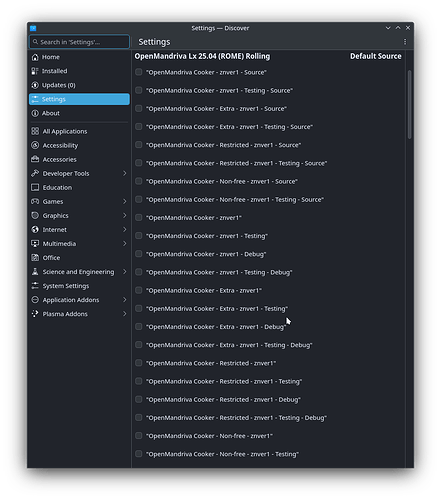The width and height of the screenshot is (441, 500).
Task: Click the Plasma Addons icon
Action: (x=35, y=314)
